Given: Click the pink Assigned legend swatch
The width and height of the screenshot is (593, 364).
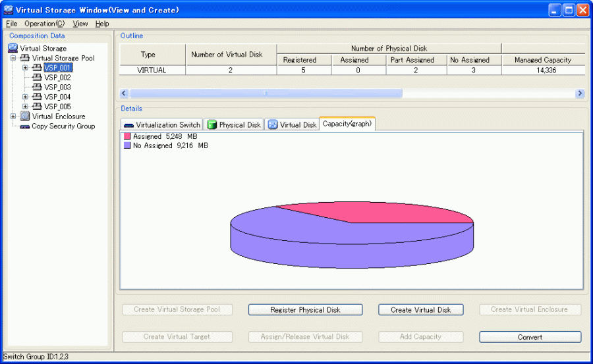Looking at the screenshot, I should pos(128,136).
